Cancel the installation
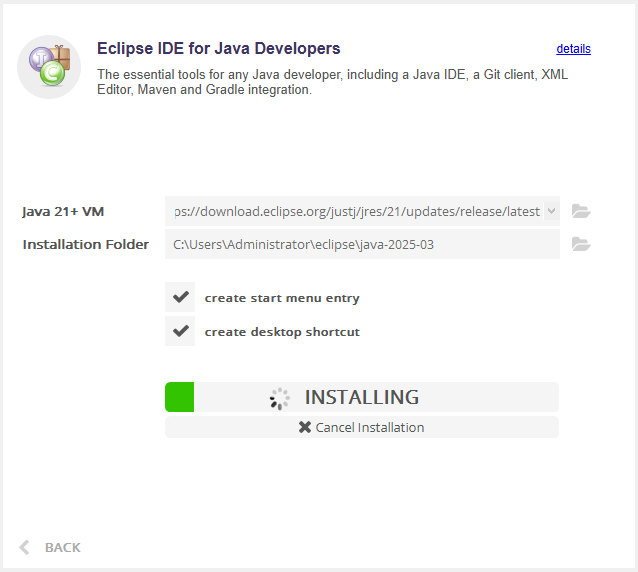 pyautogui.click(x=362, y=427)
